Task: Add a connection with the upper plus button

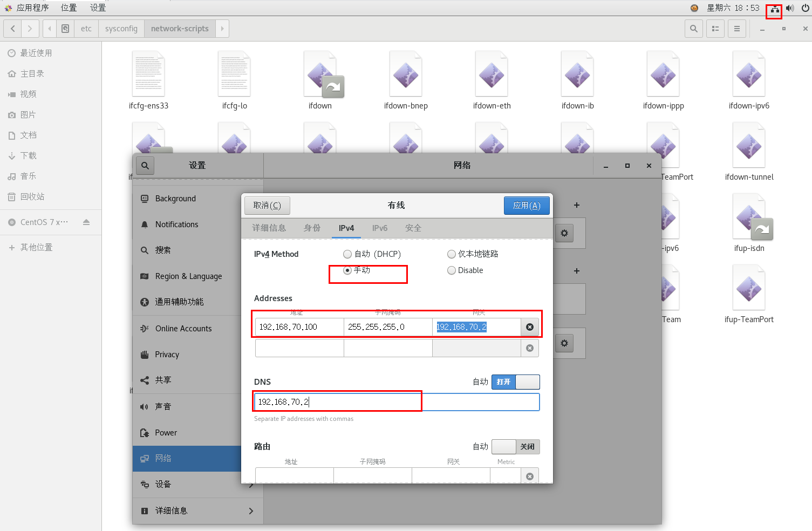Action: [x=577, y=205]
